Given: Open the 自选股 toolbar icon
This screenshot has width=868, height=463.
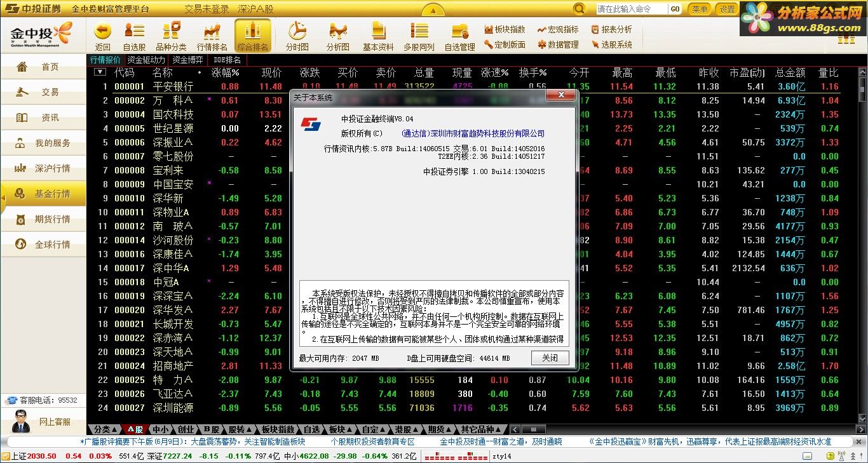Looking at the screenshot, I should (x=134, y=30).
